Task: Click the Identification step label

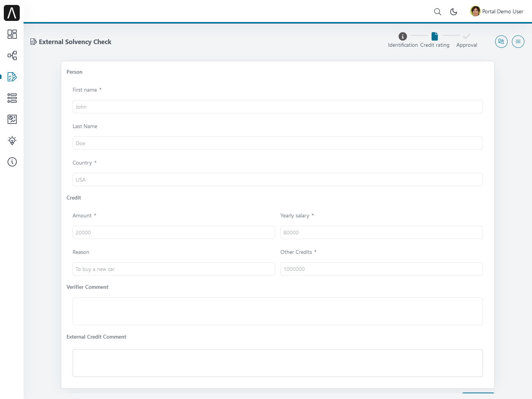Action: tap(403, 45)
